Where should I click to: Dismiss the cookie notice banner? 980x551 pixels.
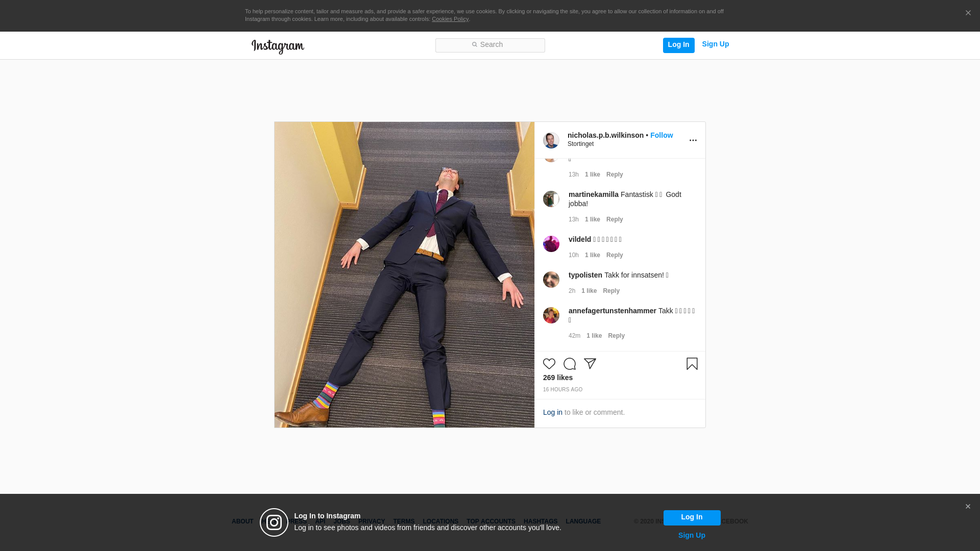click(968, 13)
